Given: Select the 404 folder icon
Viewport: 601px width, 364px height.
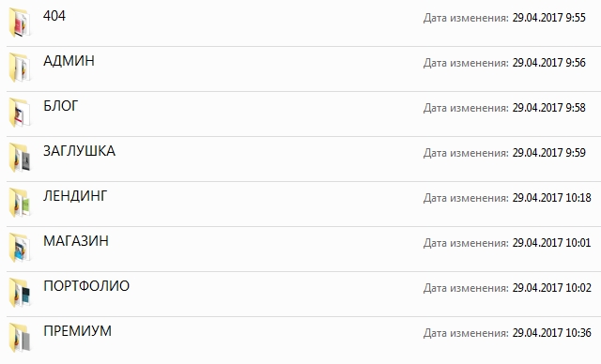Looking at the screenshot, I should [19, 23].
